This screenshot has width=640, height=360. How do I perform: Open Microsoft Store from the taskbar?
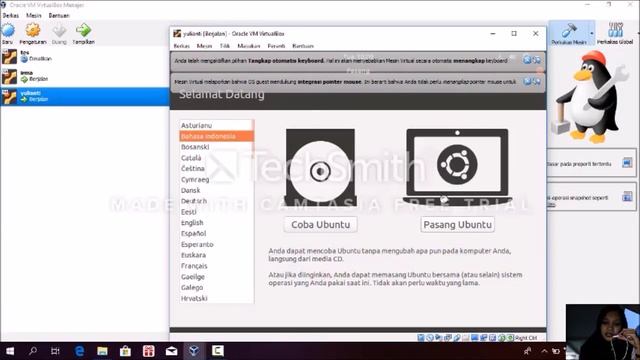pyautogui.click(x=125, y=351)
